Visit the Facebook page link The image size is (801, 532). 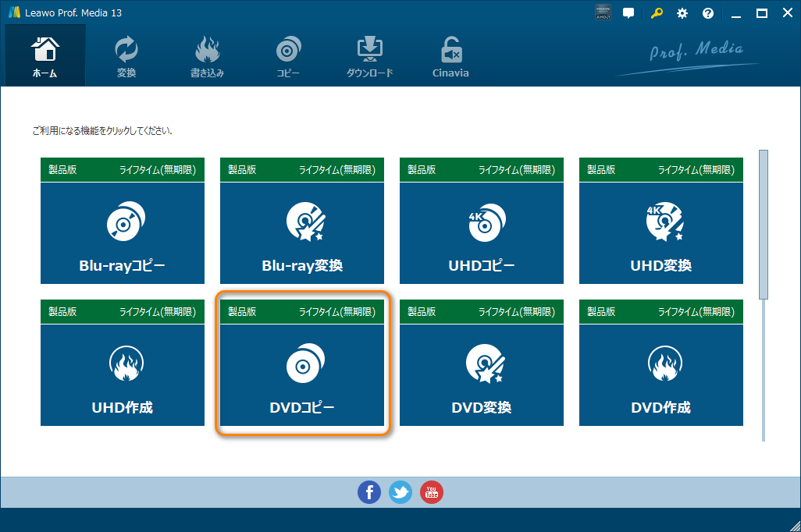[369, 491]
